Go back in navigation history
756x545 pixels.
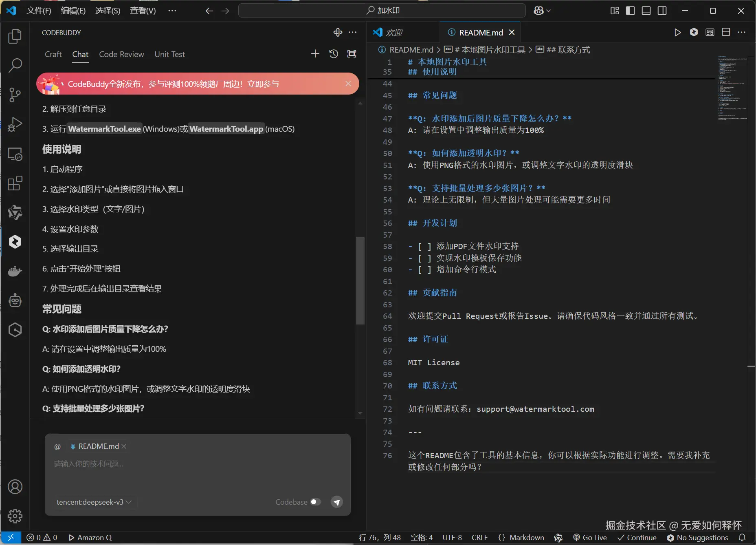click(x=209, y=11)
